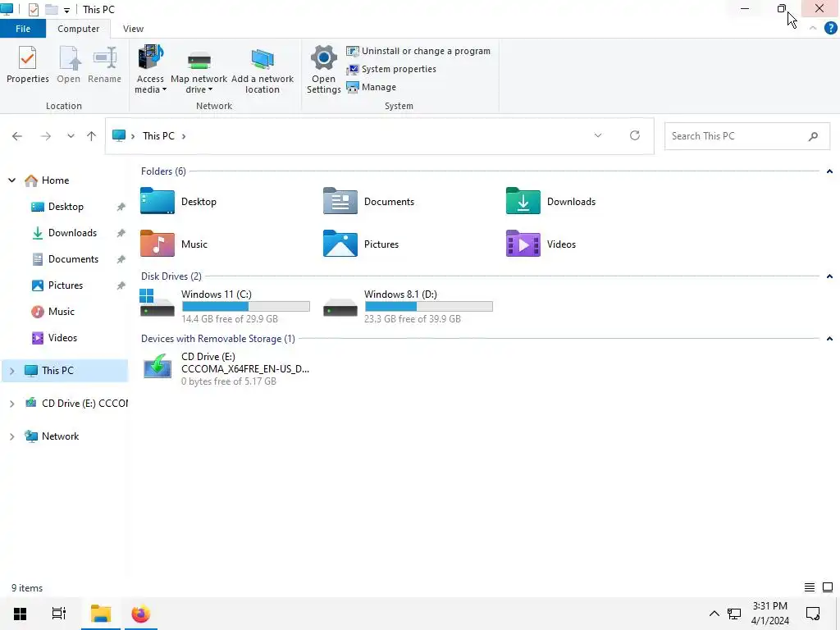Open the File tab
840x630 pixels.
(23, 29)
